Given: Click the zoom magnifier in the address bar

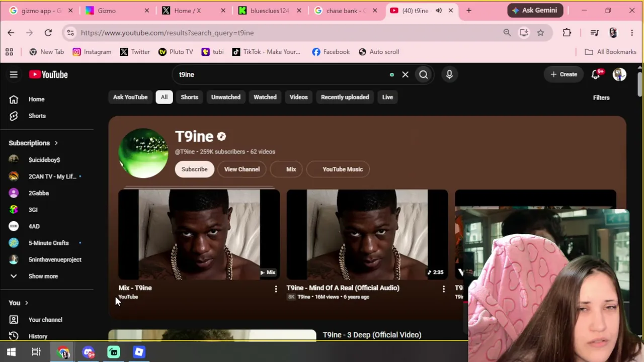Looking at the screenshot, I should (x=507, y=33).
